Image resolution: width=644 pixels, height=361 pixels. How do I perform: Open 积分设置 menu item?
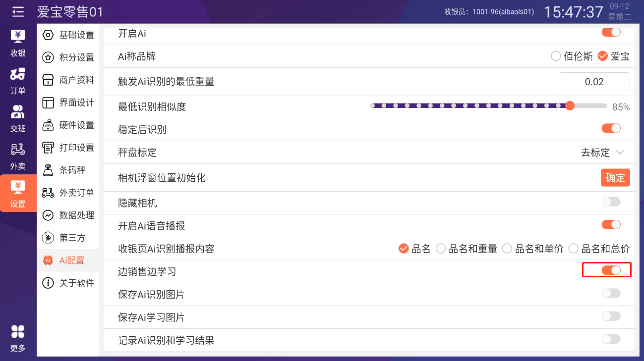click(x=68, y=57)
